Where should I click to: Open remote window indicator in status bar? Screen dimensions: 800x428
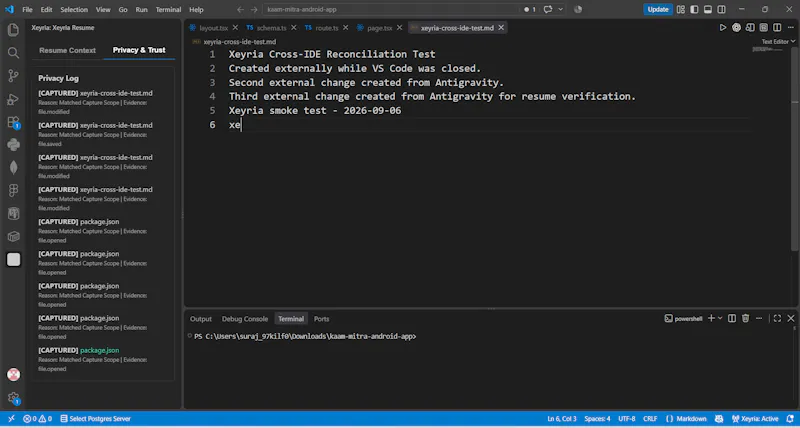pyautogui.click(x=11, y=419)
